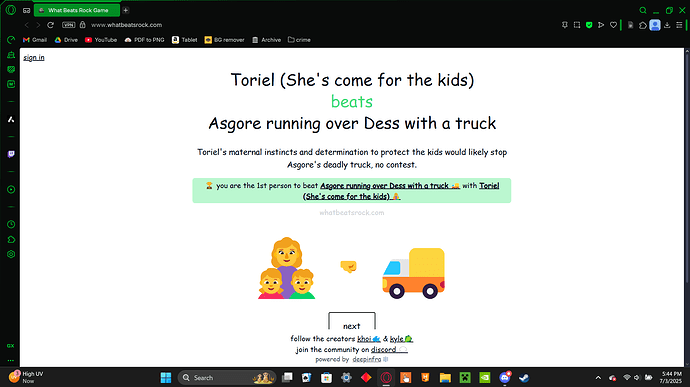
Task: Expand the crime bookmarks folder
Action: click(x=299, y=40)
